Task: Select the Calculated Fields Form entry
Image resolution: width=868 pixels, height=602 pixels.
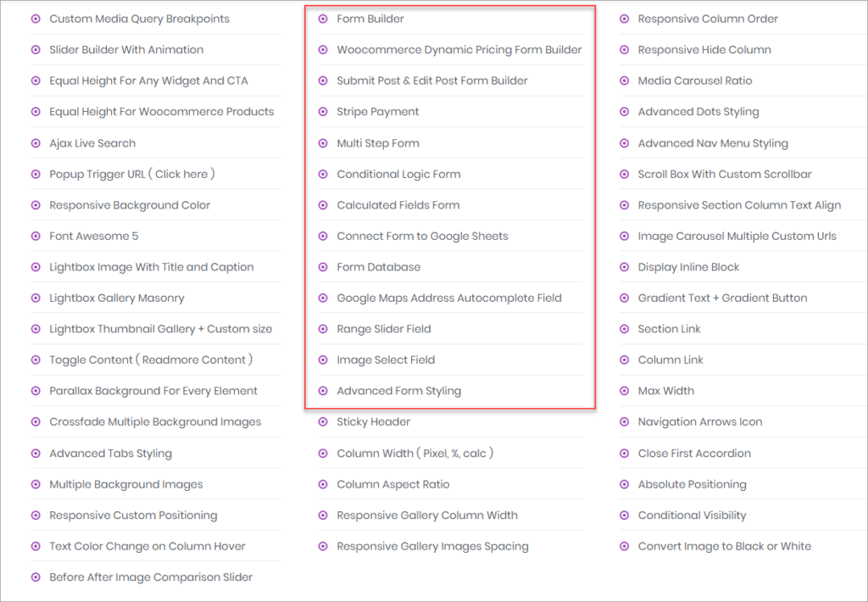Action: coord(396,204)
